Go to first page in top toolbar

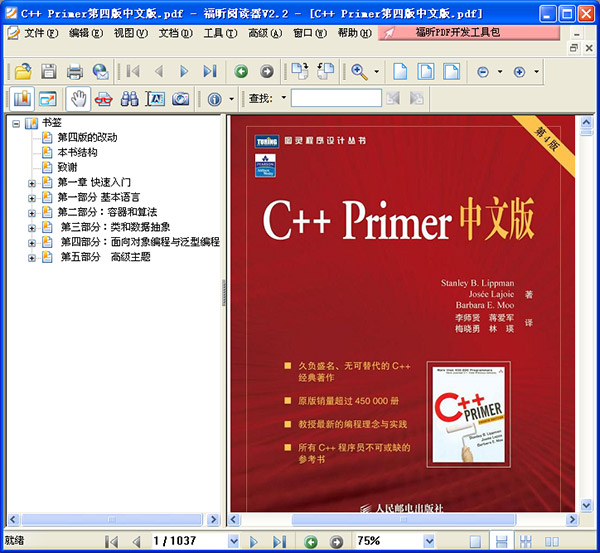[133, 71]
